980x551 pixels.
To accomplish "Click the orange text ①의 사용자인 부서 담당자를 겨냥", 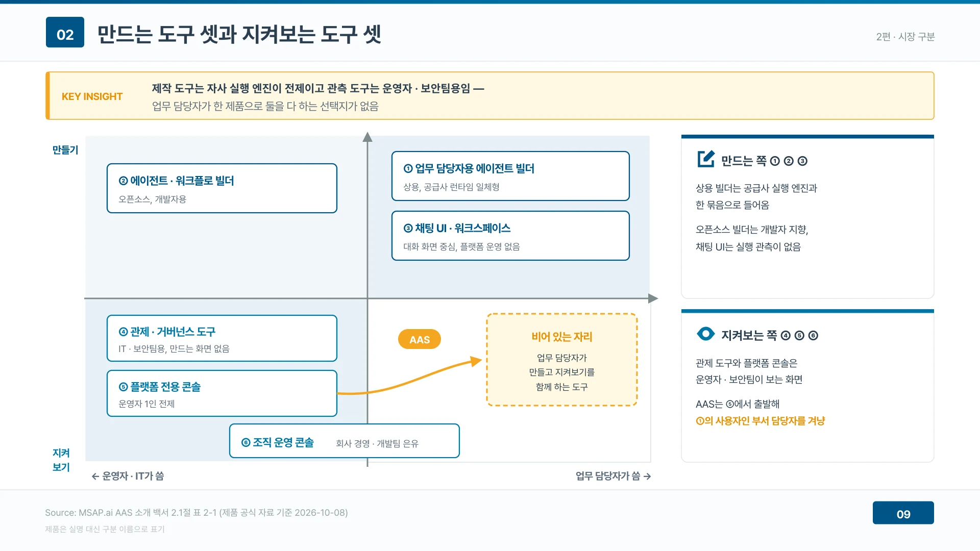I will [761, 421].
